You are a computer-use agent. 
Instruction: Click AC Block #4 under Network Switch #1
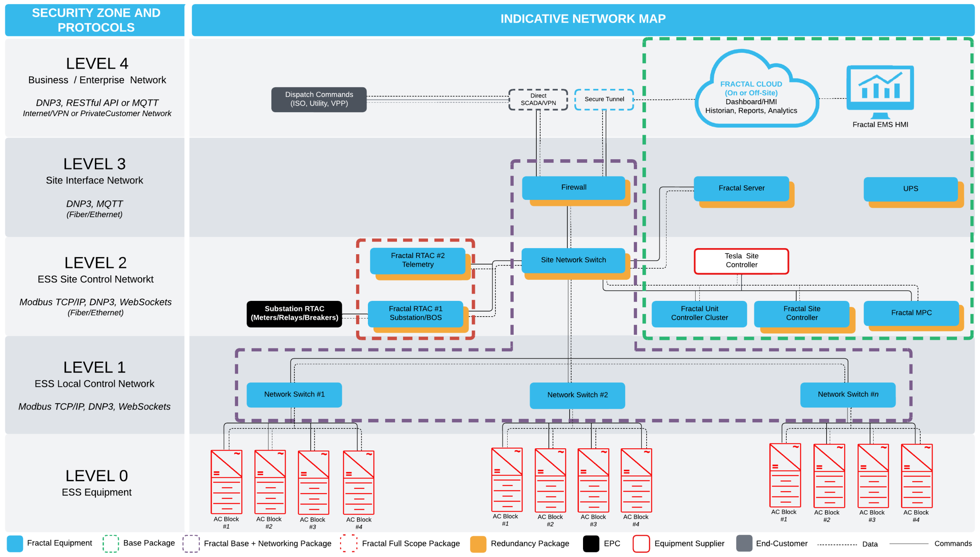pos(359,482)
